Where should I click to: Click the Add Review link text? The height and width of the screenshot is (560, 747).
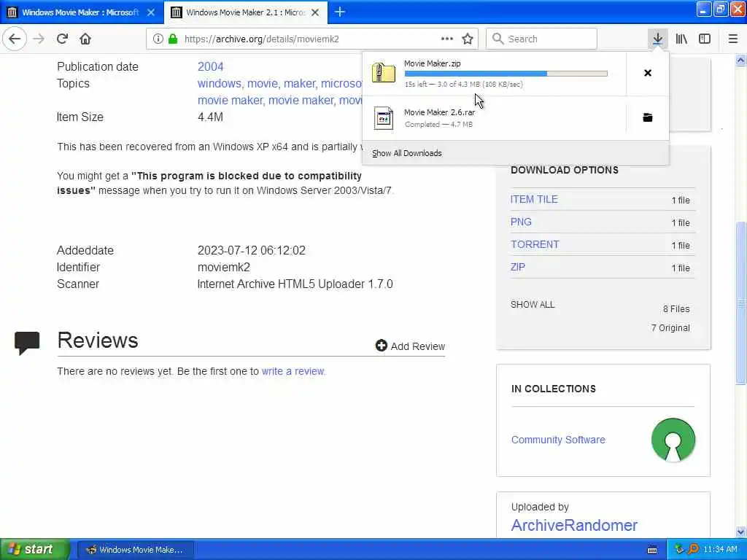tap(418, 346)
